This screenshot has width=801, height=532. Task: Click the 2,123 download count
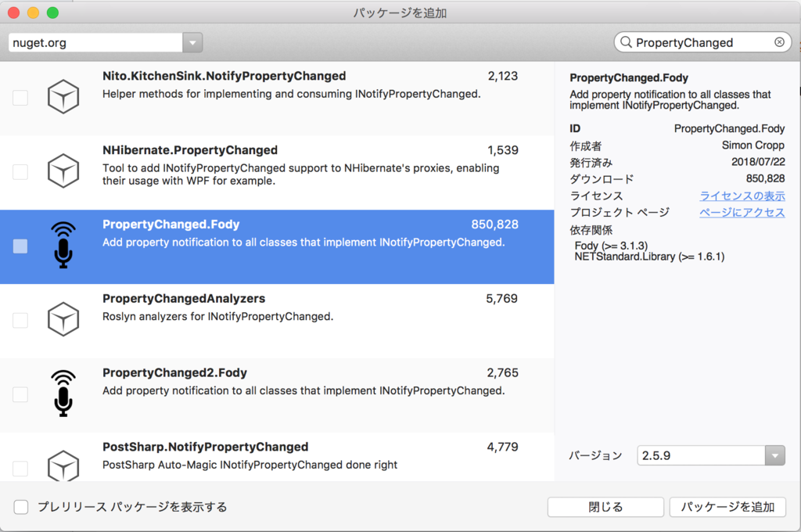pos(503,76)
